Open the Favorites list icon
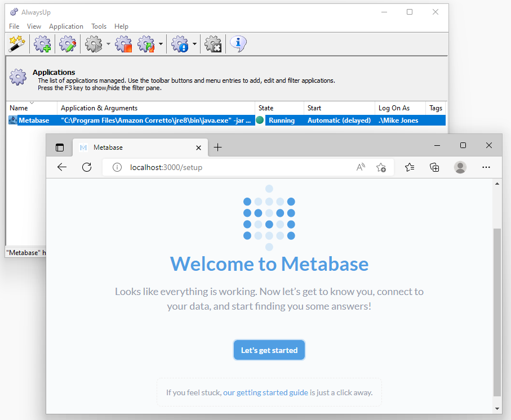511x420 pixels. tap(410, 167)
